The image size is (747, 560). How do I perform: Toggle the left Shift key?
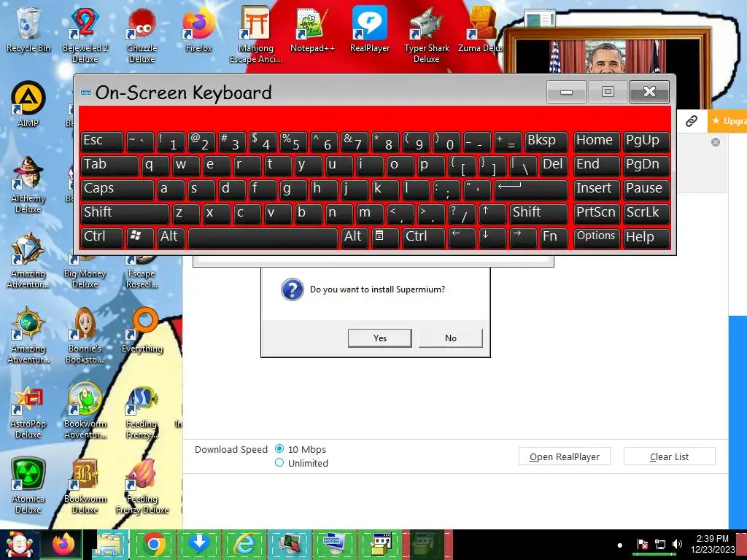[x=125, y=213]
